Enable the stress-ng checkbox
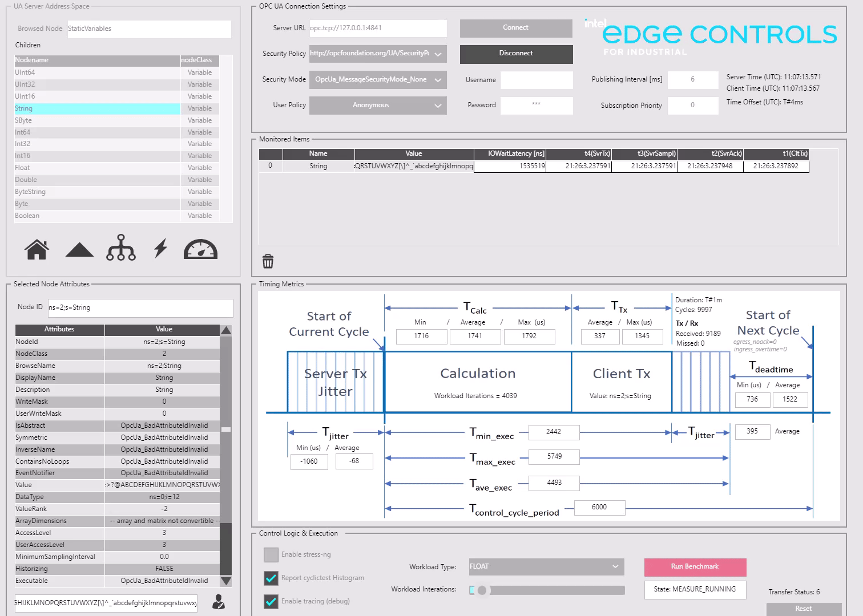Image resolution: width=863 pixels, height=616 pixels. click(x=271, y=554)
